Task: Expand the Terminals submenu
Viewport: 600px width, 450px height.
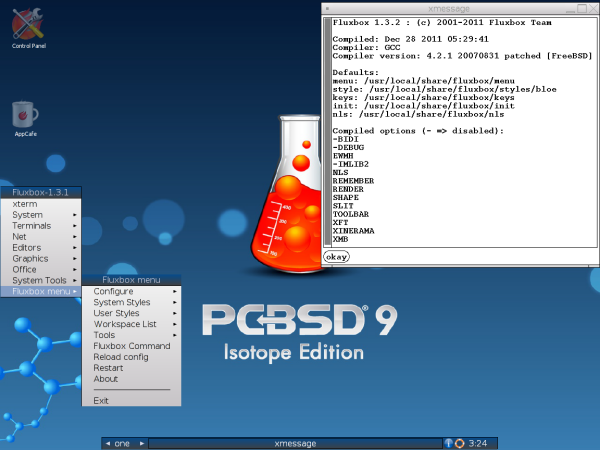Action: (41, 226)
